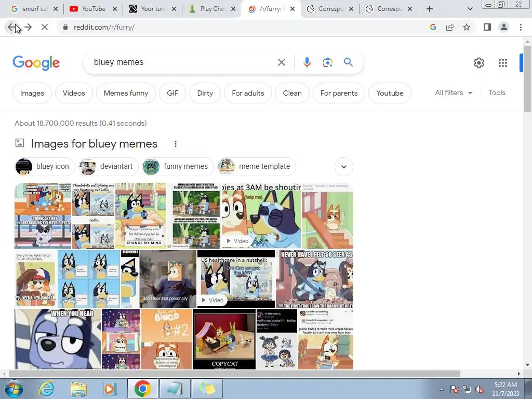Show hidden tray icons arrow

pos(442,390)
